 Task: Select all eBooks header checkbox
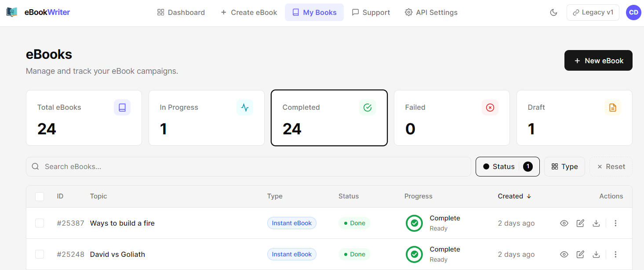pos(40,197)
